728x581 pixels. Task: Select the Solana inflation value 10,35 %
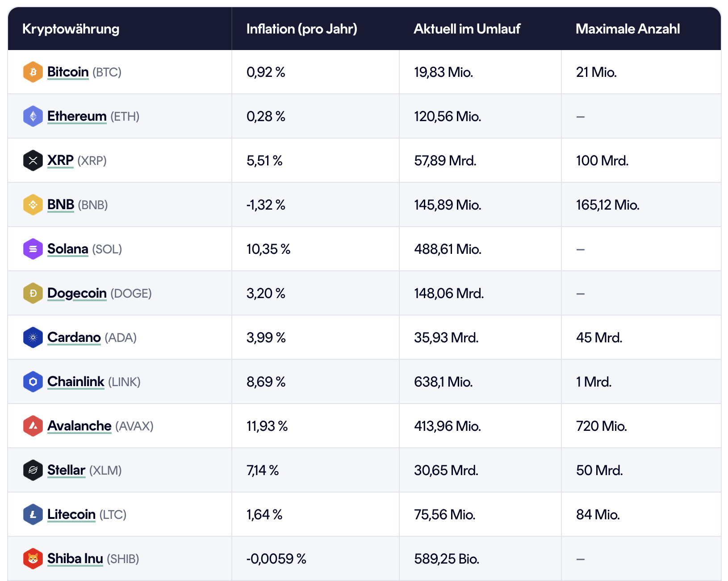tap(268, 249)
